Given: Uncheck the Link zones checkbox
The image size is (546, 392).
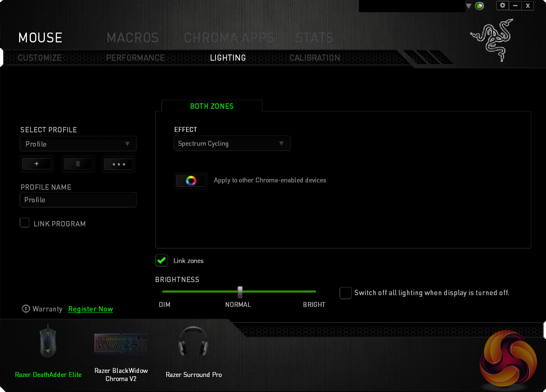Looking at the screenshot, I should (161, 261).
